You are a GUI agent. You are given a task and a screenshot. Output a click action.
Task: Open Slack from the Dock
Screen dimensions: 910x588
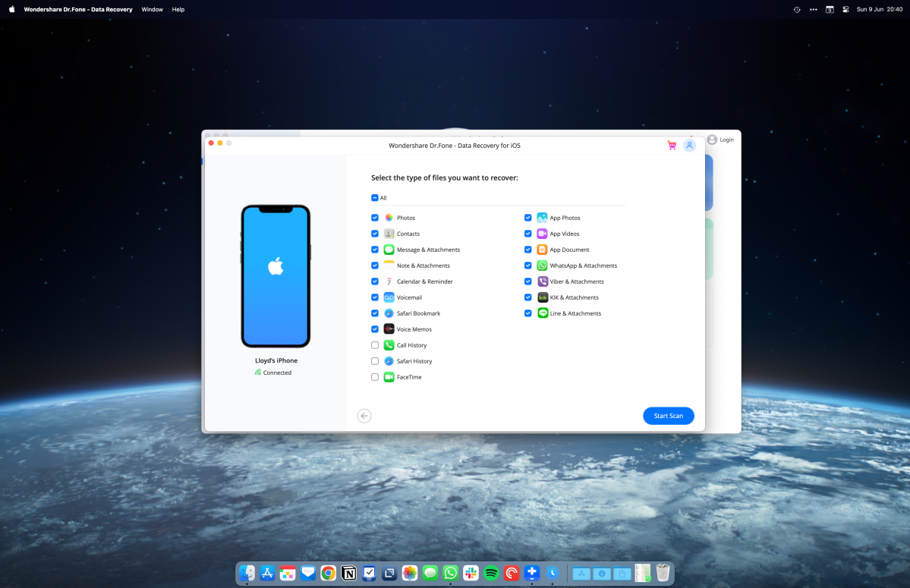(470, 573)
